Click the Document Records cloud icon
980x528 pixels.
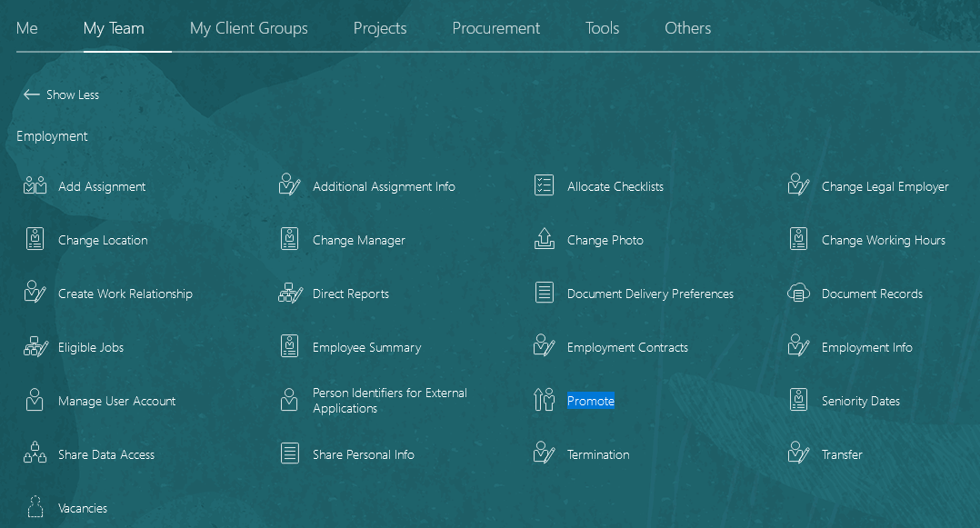pos(799,293)
